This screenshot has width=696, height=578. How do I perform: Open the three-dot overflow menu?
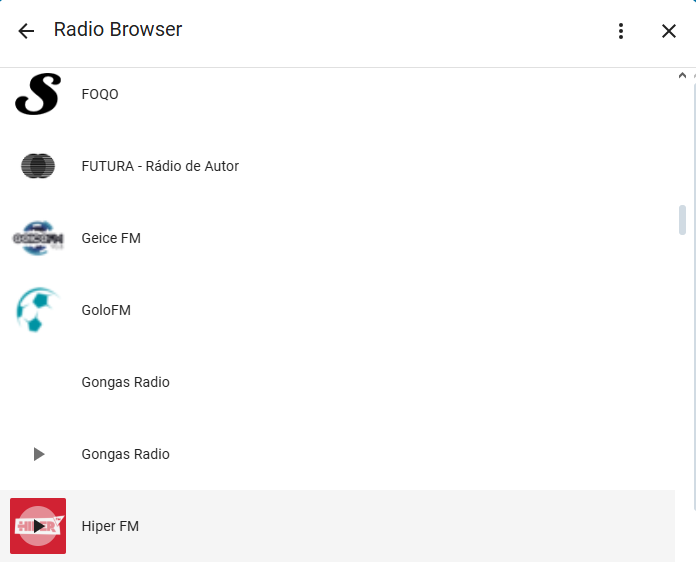click(x=621, y=31)
